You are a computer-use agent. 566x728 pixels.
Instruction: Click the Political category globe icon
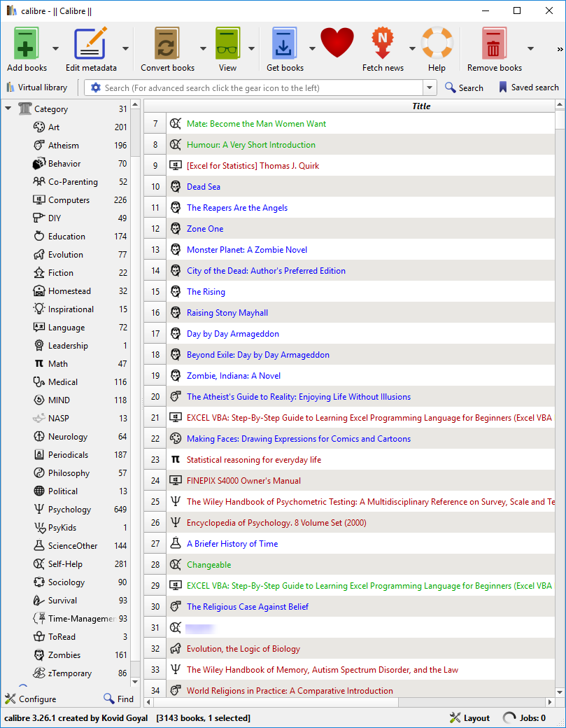coord(39,491)
